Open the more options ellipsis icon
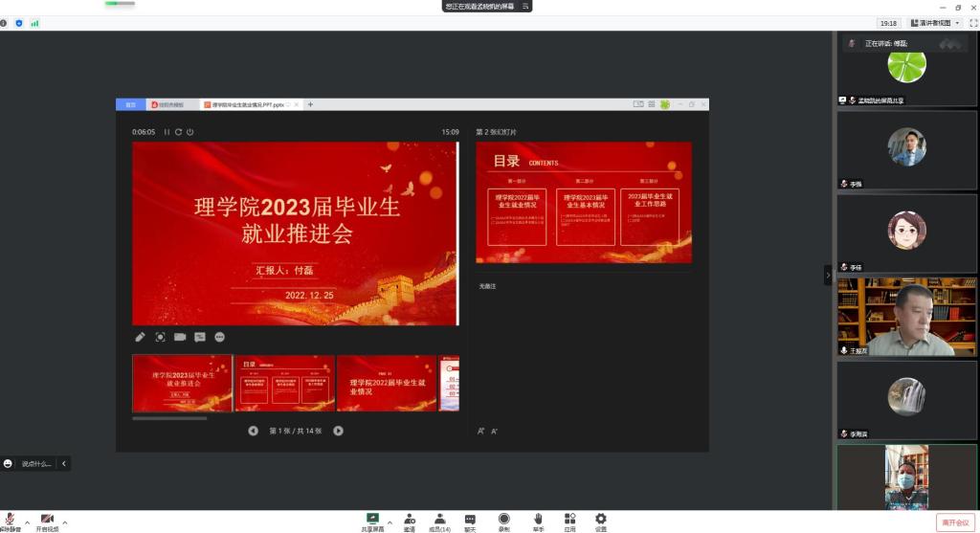This screenshot has height=533, width=980. (220, 337)
